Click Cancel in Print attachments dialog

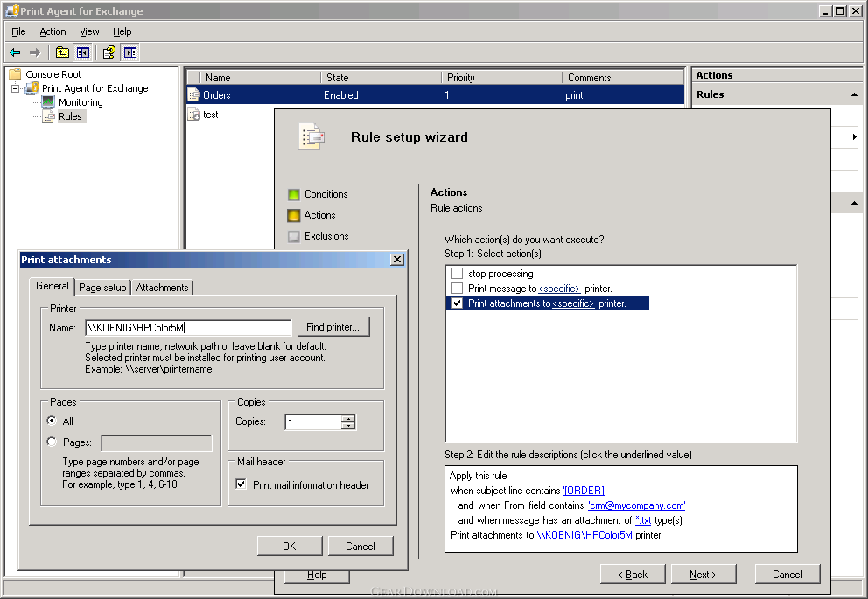(x=360, y=546)
